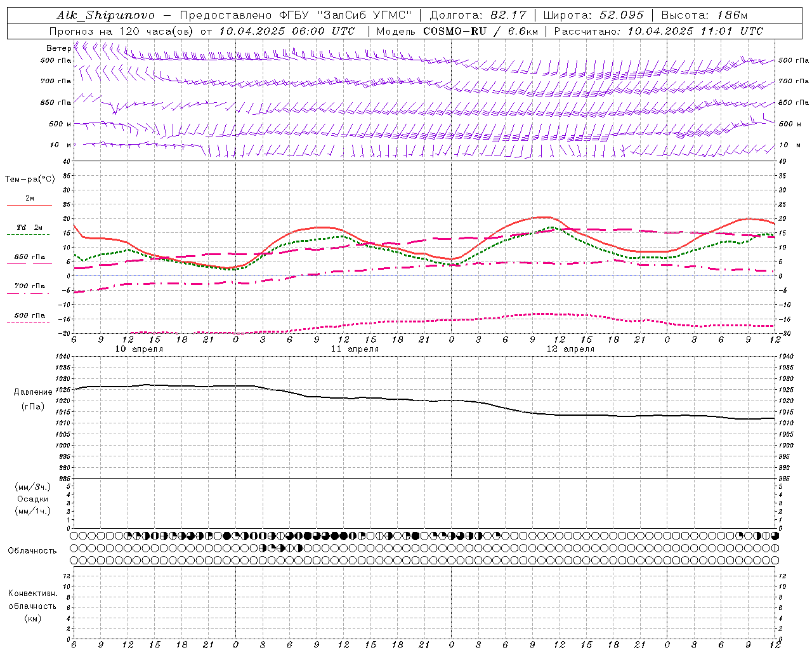The image size is (812, 650).
Task: Click the (мм/1ч.) precipitation unit label
Action: tap(33, 511)
